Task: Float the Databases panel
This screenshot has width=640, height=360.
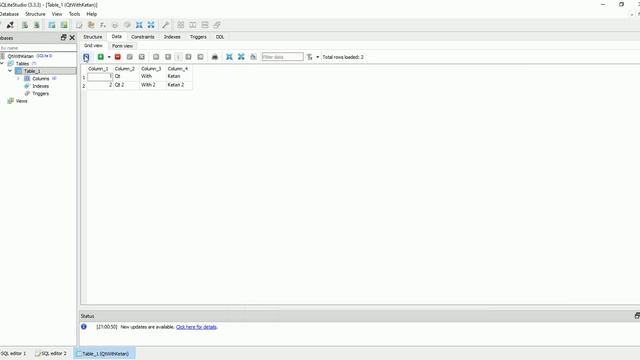Action: [63, 38]
